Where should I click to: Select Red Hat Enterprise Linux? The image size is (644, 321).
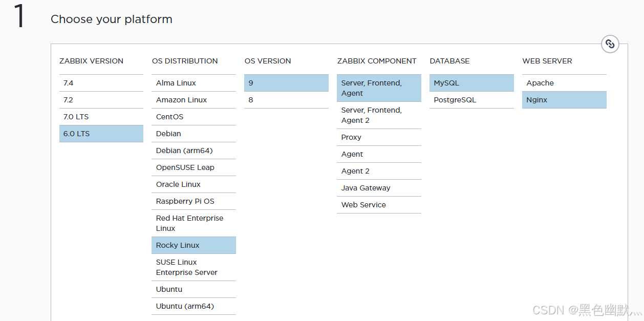click(194, 223)
